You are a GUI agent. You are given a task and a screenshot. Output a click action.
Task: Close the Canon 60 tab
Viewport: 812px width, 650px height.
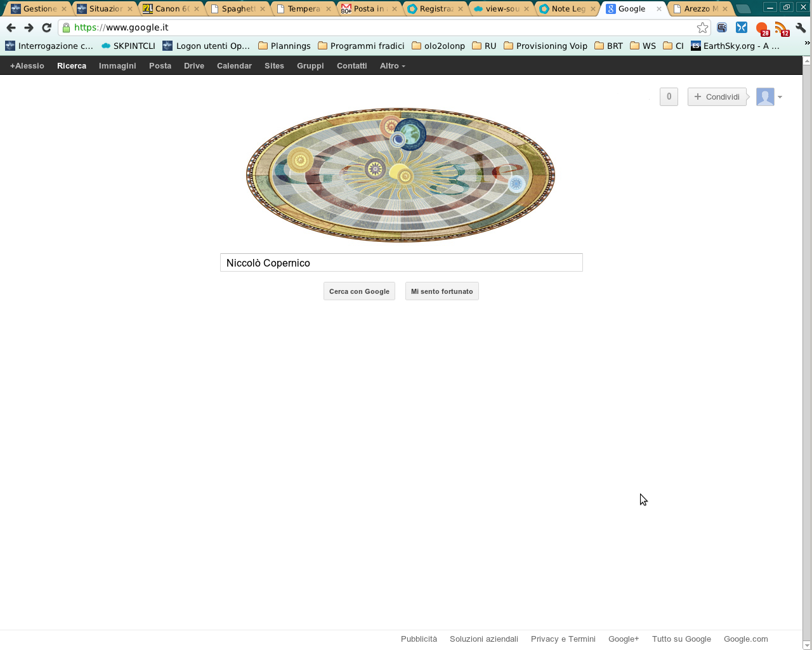pos(197,9)
